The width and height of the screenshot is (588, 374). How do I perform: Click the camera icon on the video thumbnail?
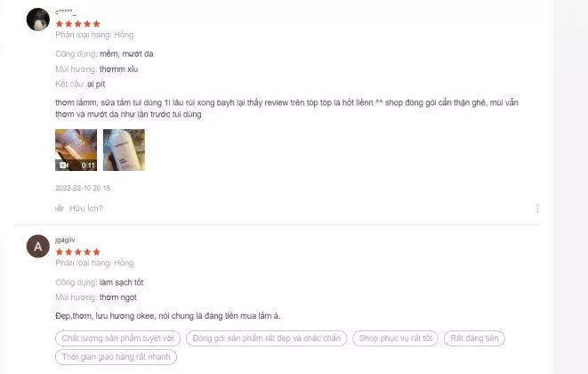pos(63,166)
